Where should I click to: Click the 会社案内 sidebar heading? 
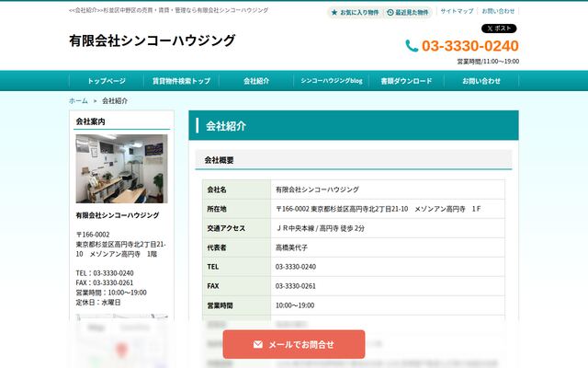click(90, 121)
